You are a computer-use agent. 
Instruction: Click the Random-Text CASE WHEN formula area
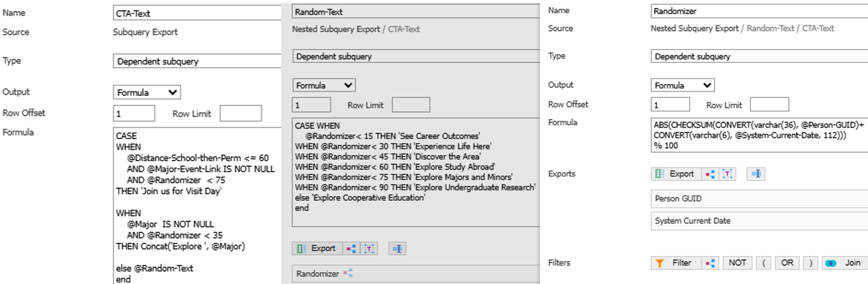(x=415, y=172)
